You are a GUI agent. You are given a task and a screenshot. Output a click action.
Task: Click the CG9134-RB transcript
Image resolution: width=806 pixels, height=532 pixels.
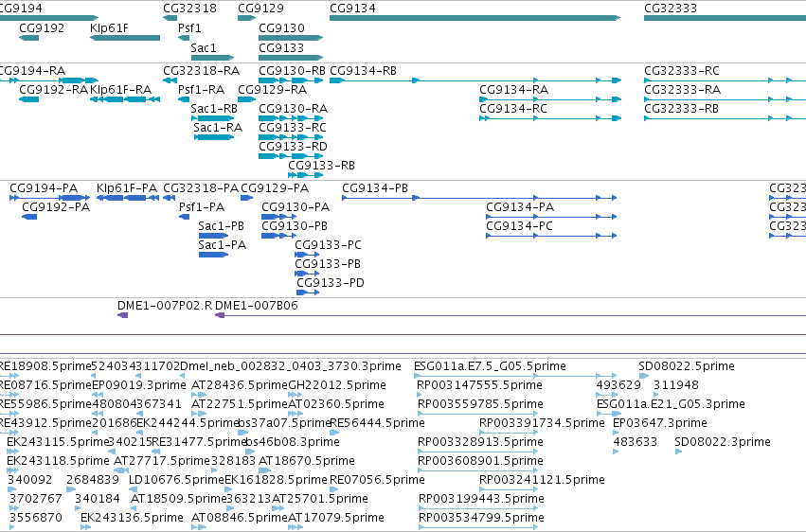pyautogui.click(x=475, y=80)
